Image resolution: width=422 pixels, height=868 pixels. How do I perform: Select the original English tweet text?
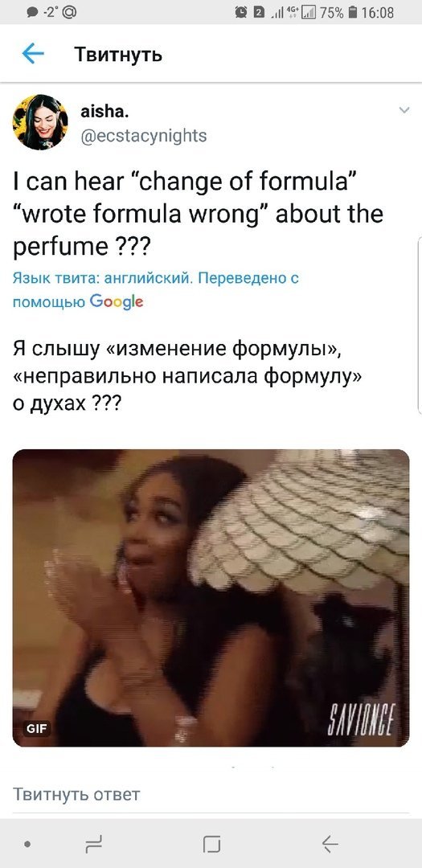click(x=198, y=213)
